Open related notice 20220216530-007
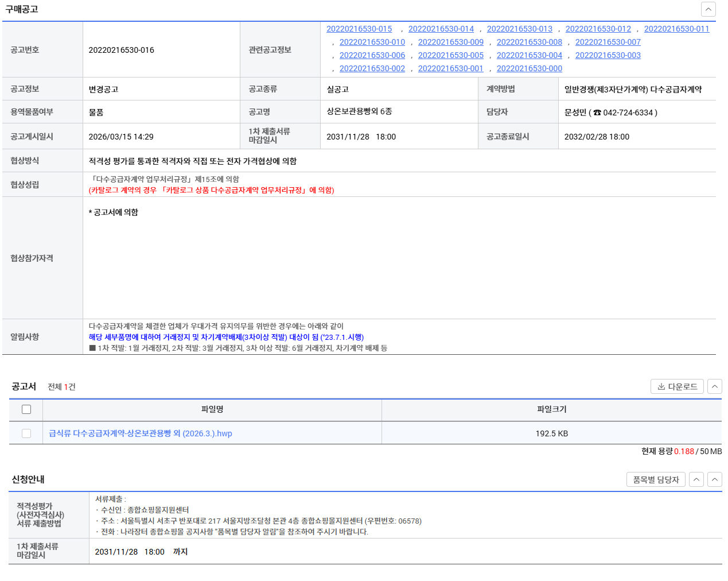Image resolution: width=728 pixels, height=581 pixels. 608,42
